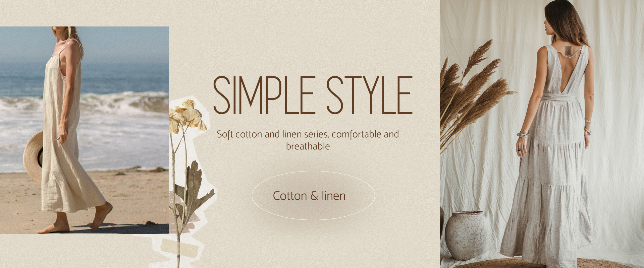This screenshot has width=644, height=268.
Task: Click the rustic clay vase
Action: [467, 234]
